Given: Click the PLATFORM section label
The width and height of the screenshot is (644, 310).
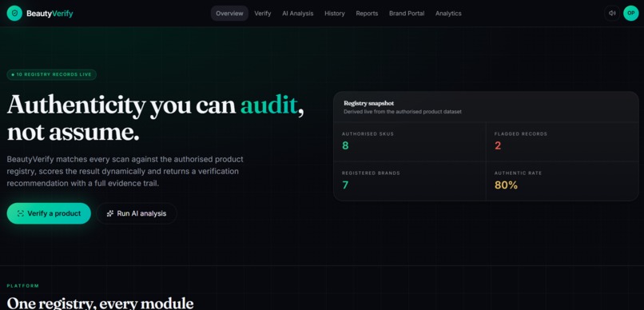Looking at the screenshot, I should pyautogui.click(x=23, y=286).
